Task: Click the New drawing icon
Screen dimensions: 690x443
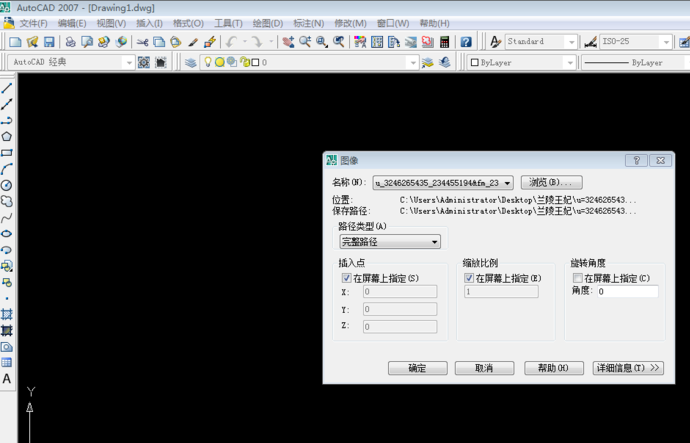Action: [x=15, y=42]
